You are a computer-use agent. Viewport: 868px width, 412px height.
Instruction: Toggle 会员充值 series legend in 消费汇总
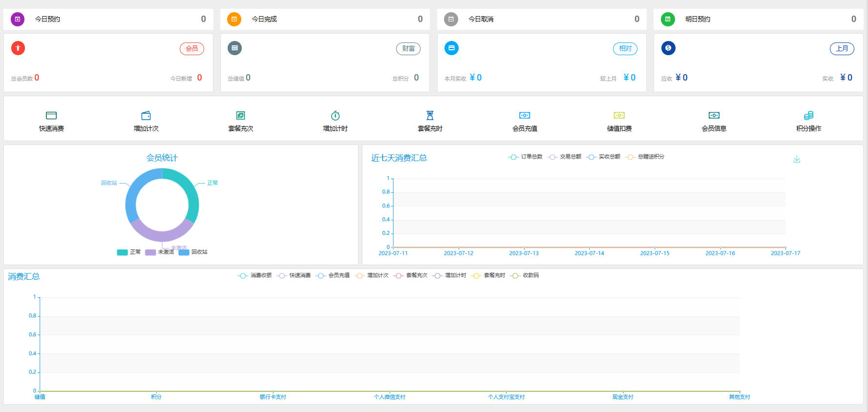[333, 275]
